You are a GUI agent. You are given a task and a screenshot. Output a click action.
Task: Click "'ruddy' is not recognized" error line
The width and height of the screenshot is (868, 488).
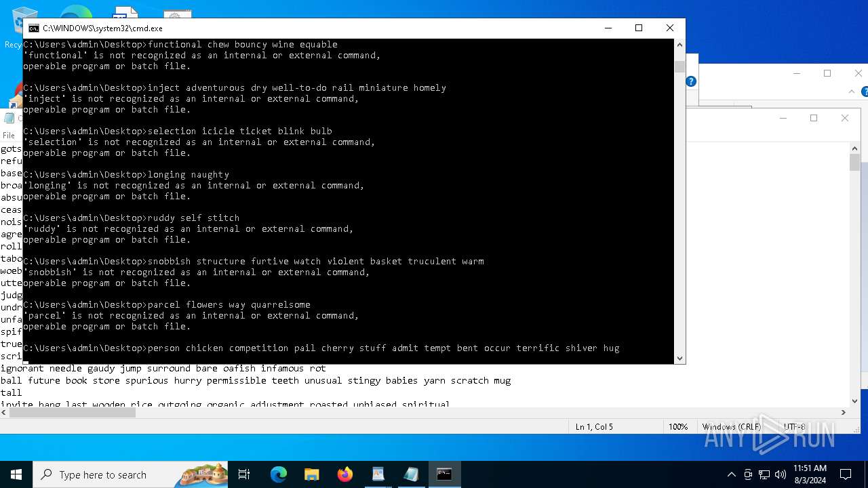189,229
